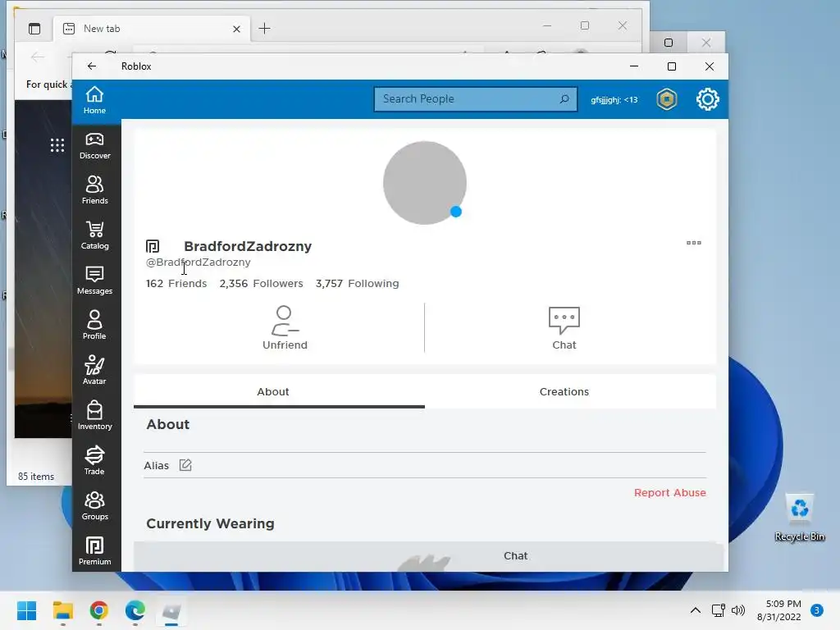Open the apps grid in Edge page
Image resolution: width=840 pixels, height=630 pixels.
pyautogui.click(x=57, y=145)
